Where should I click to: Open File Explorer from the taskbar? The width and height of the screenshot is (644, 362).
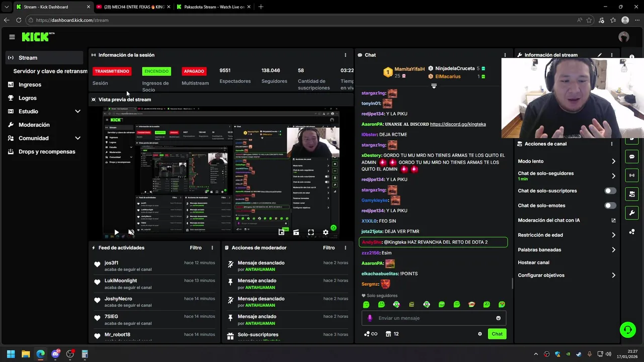point(26,354)
